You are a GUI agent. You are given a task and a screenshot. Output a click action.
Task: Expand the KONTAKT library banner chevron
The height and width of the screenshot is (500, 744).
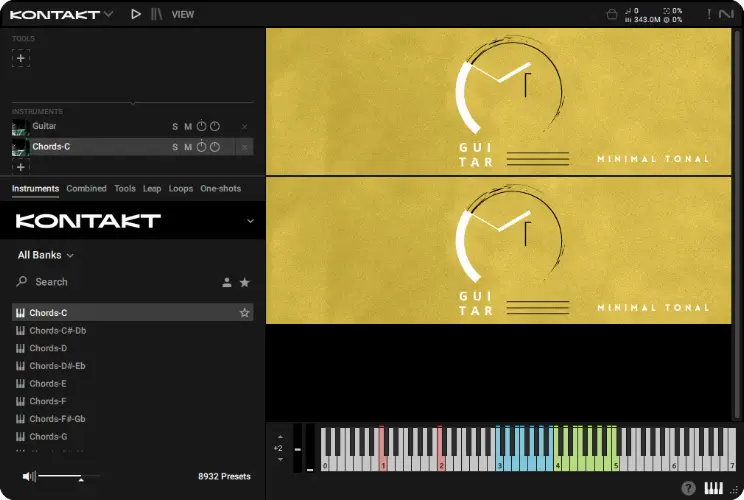pos(250,221)
